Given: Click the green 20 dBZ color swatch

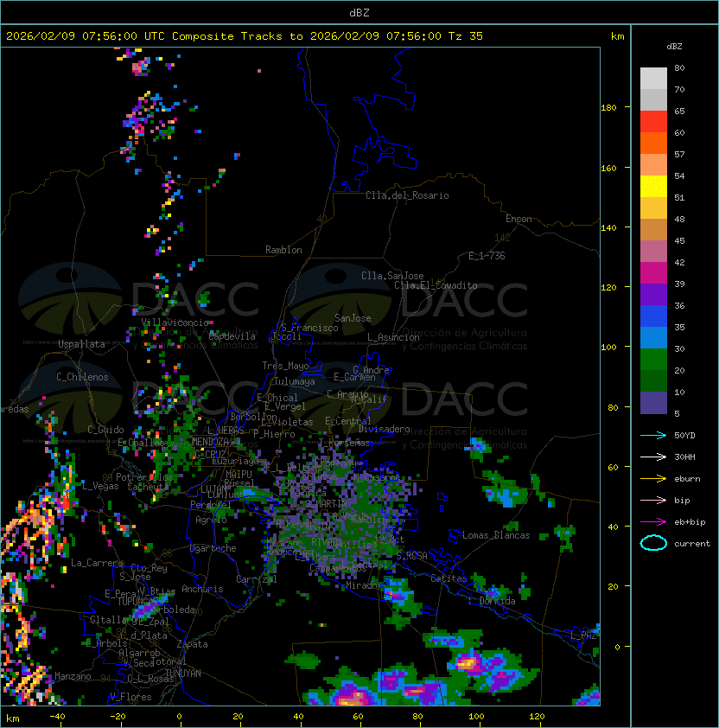Looking at the screenshot, I should pyautogui.click(x=653, y=360).
